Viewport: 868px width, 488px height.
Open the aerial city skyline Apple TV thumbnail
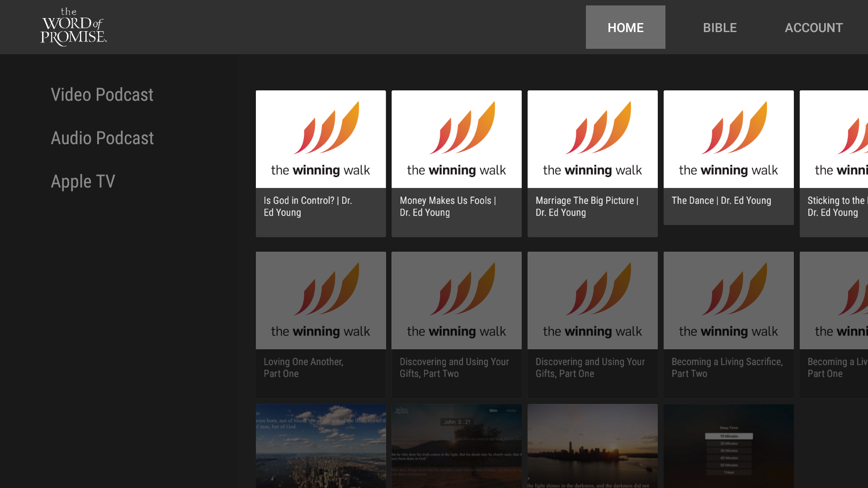(321, 446)
